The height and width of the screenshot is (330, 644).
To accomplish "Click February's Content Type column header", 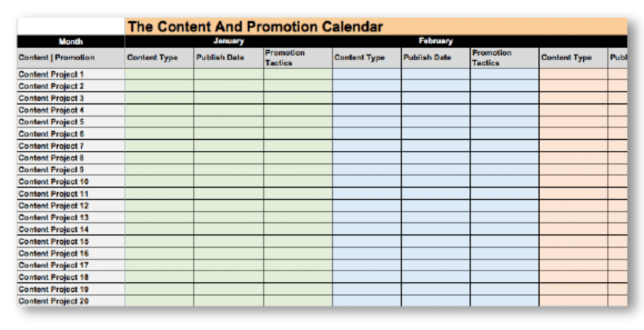I will click(359, 58).
